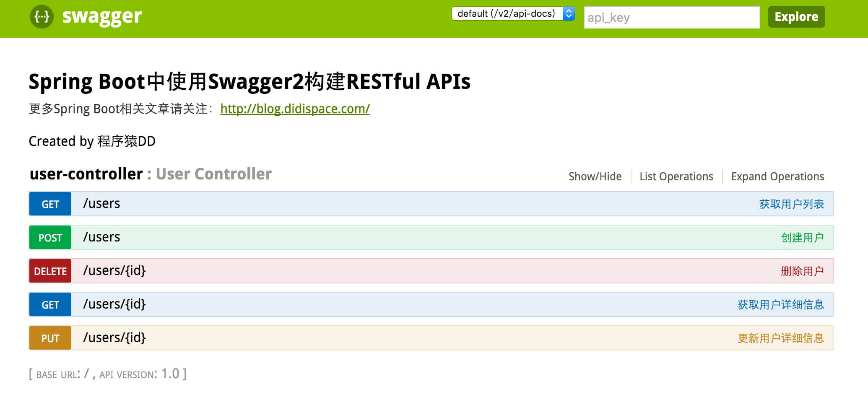Click the blue GET badge on /users

(50, 203)
